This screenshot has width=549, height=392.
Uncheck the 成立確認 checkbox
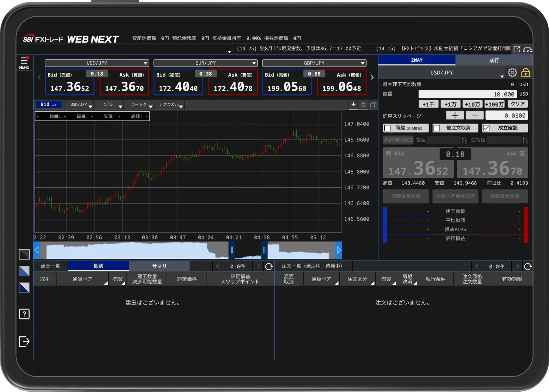pos(486,128)
